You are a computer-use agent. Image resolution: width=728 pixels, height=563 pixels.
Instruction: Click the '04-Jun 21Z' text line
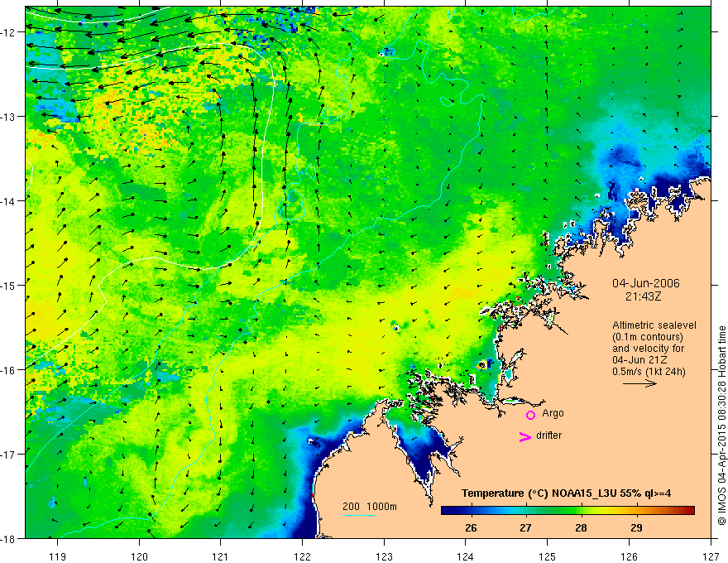(640, 360)
